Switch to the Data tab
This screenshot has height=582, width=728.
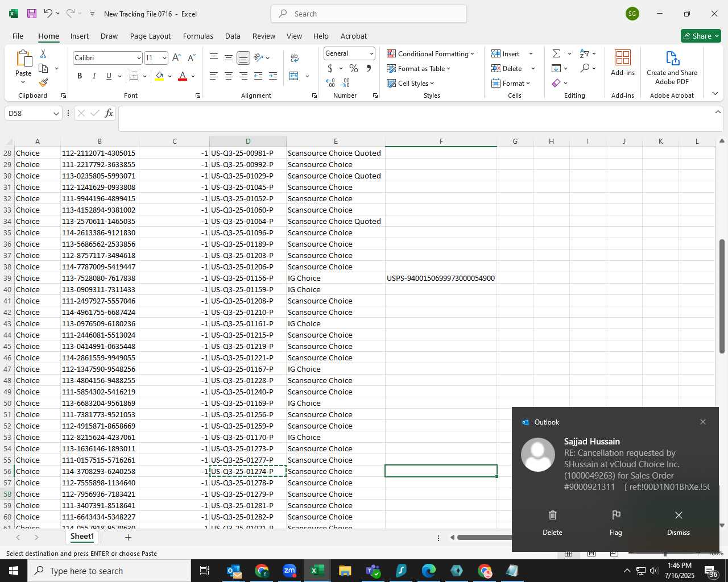coord(233,36)
